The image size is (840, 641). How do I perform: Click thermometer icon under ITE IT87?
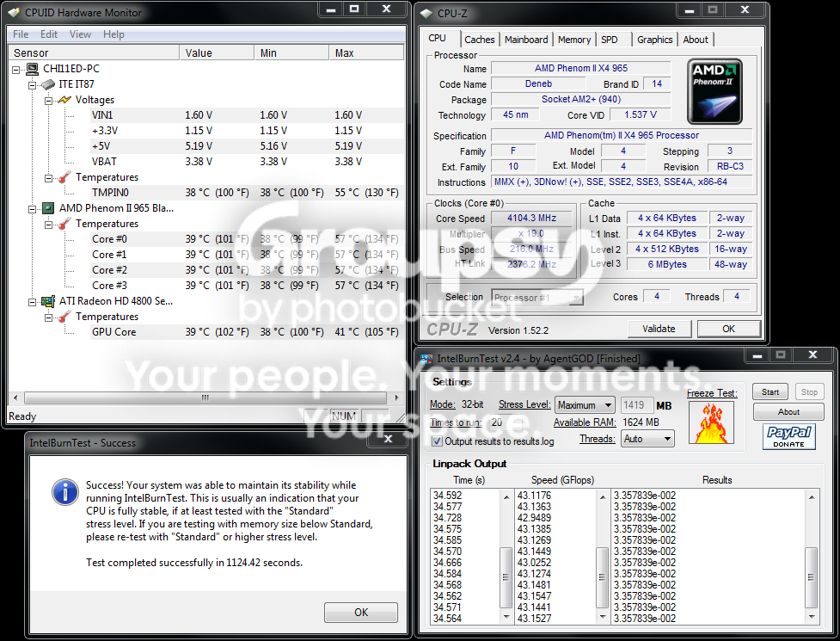64,177
